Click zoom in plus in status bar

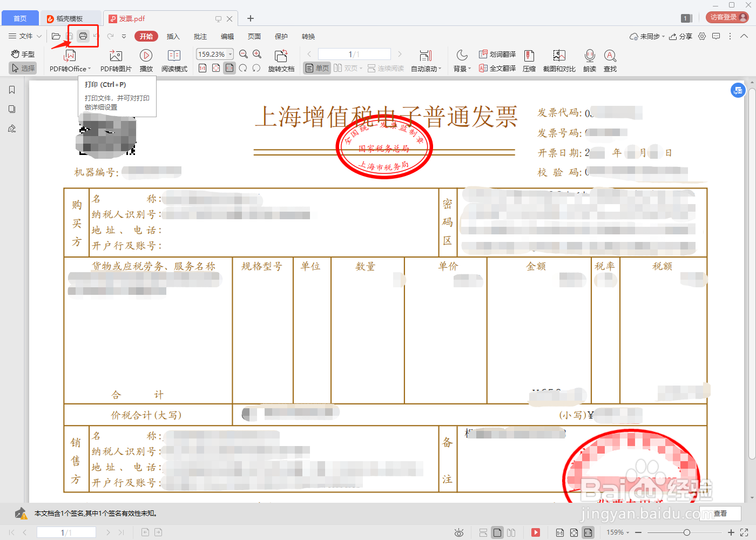pos(731,532)
